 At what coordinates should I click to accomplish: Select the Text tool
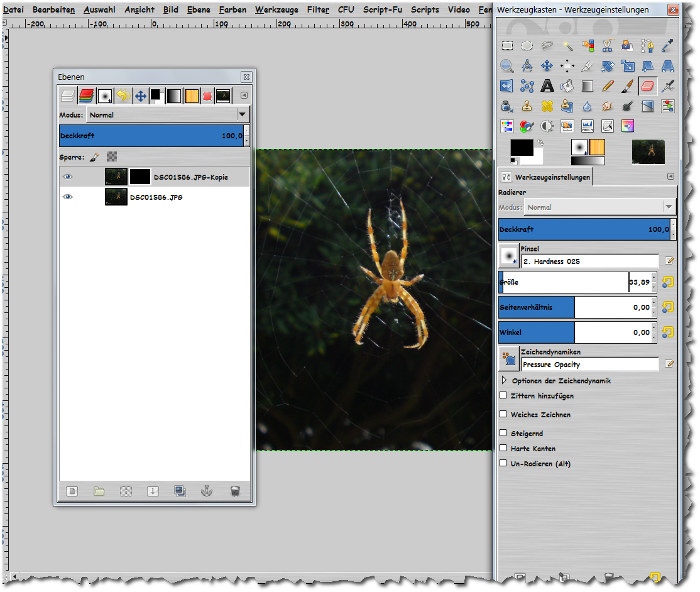pos(547,85)
